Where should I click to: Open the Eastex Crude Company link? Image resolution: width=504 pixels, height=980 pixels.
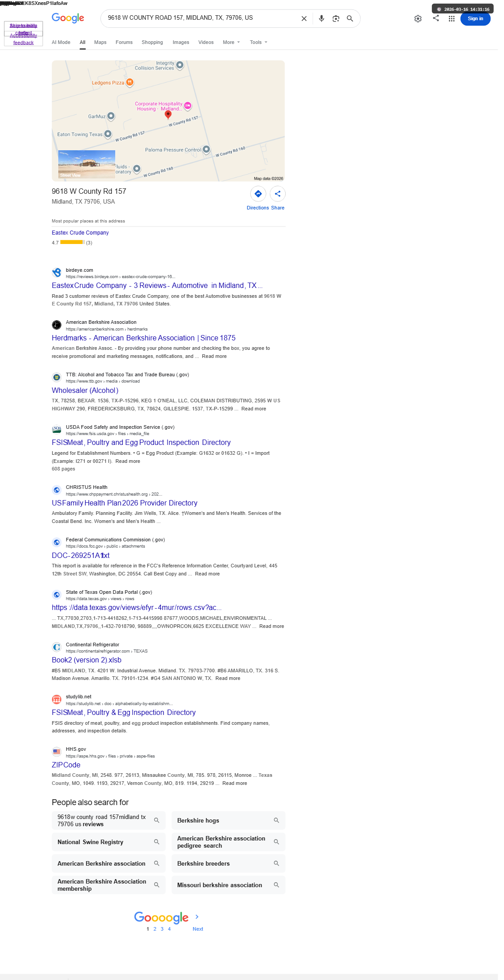point(80,233)
